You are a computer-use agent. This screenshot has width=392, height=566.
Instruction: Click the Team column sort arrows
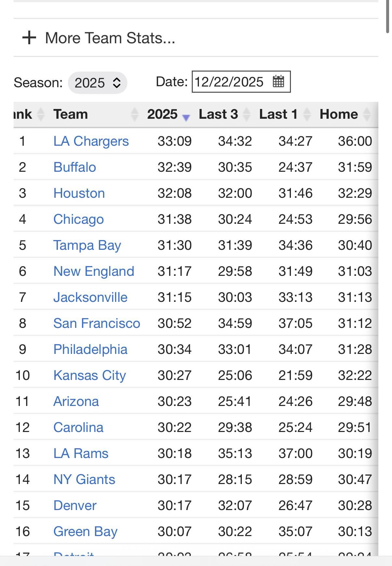(x=134, y=114)
